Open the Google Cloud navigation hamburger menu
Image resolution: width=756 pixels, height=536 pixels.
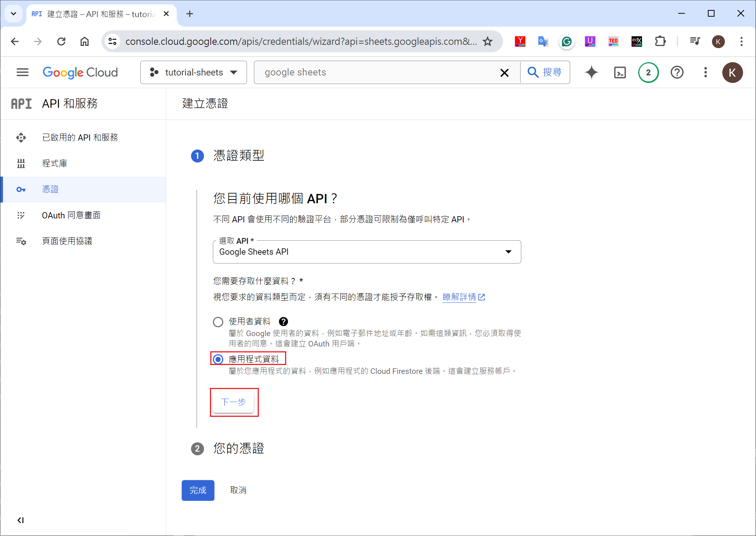click(23, 72)
